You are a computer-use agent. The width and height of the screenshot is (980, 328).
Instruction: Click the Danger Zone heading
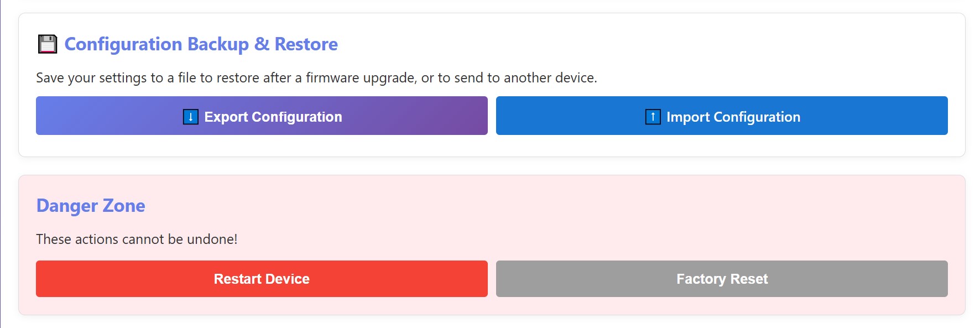91,206
